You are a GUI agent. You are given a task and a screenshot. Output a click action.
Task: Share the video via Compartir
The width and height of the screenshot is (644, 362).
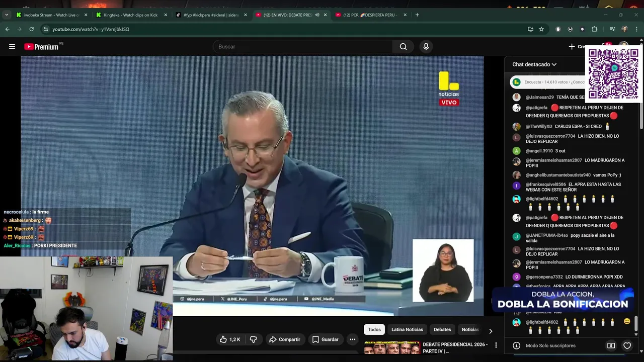pos(285,339)
